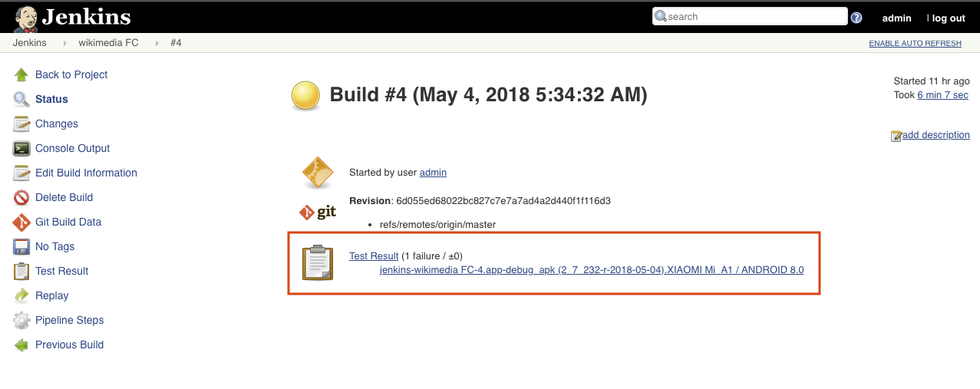Screen dimensions: 980x389
Task: Open Test Result in the sidebar
Action: point(61,271)
